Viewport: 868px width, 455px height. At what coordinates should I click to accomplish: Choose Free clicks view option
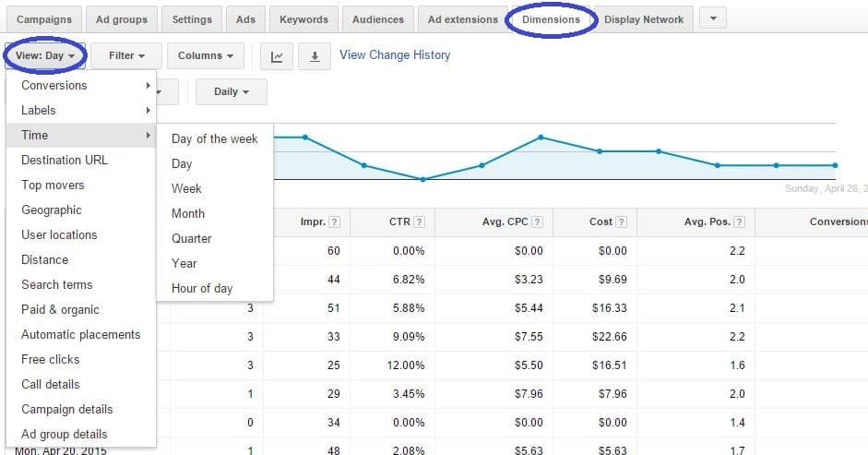tap(81, 360)
